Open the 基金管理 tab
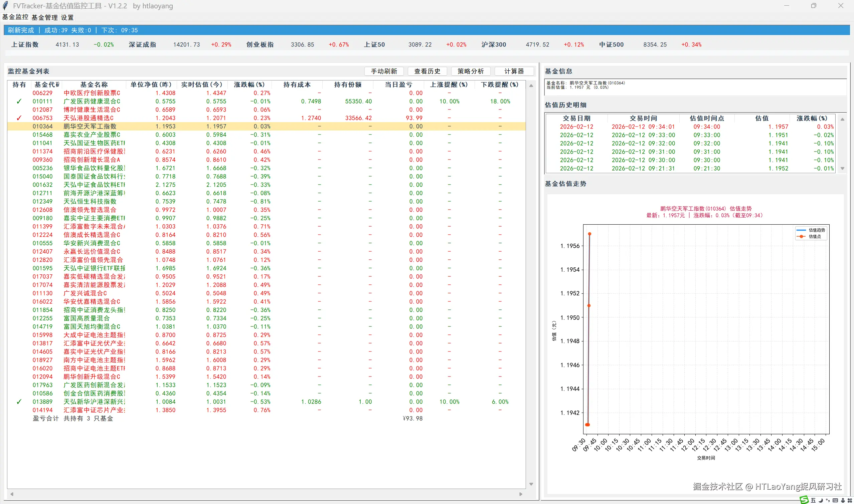 pyautogui.click(x=44, y=18)
